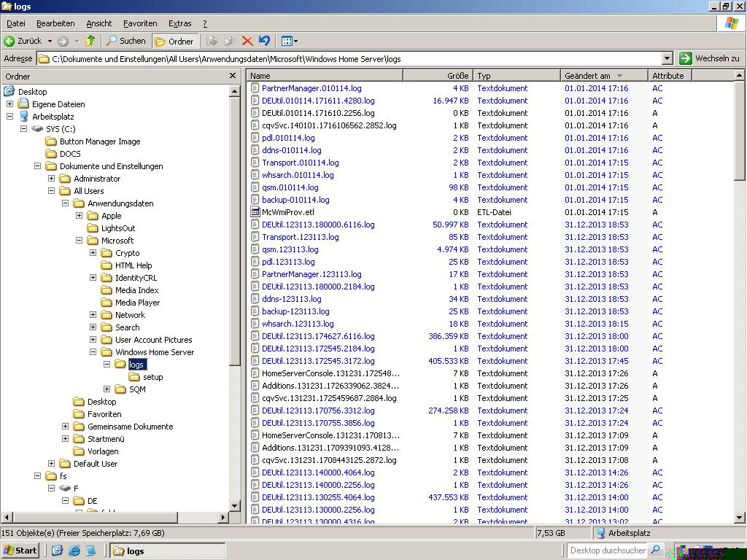Select file whsarch.123113.log

coord(298,323)
